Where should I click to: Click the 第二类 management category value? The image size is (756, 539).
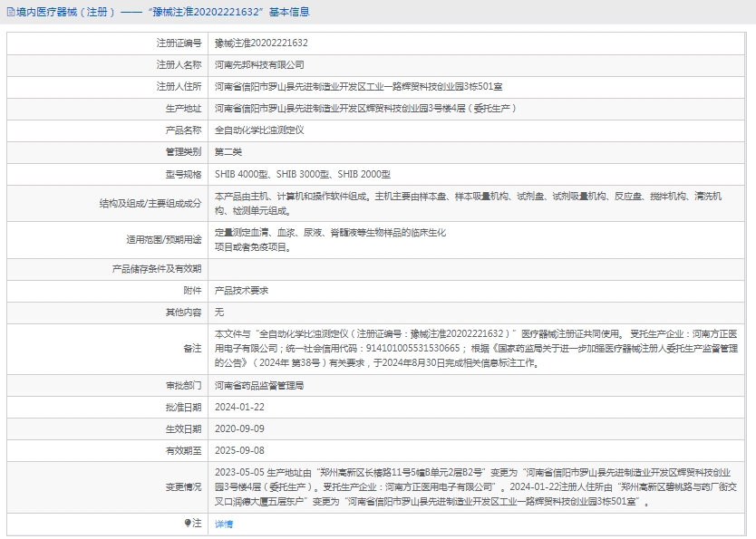coord(228,151)
